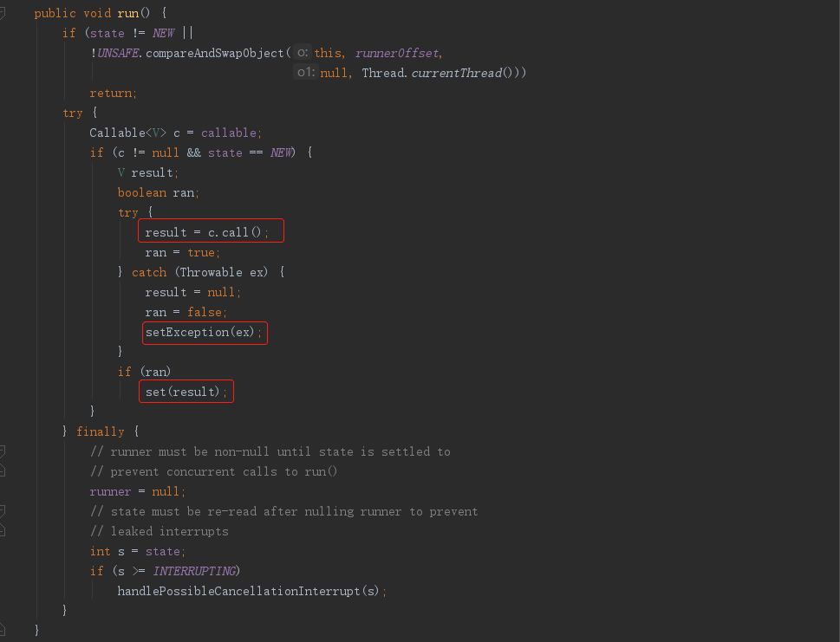Screen dimensions: 840x642
Task: Click the 'ran = false;' statement
Action: tap(186, 312)
